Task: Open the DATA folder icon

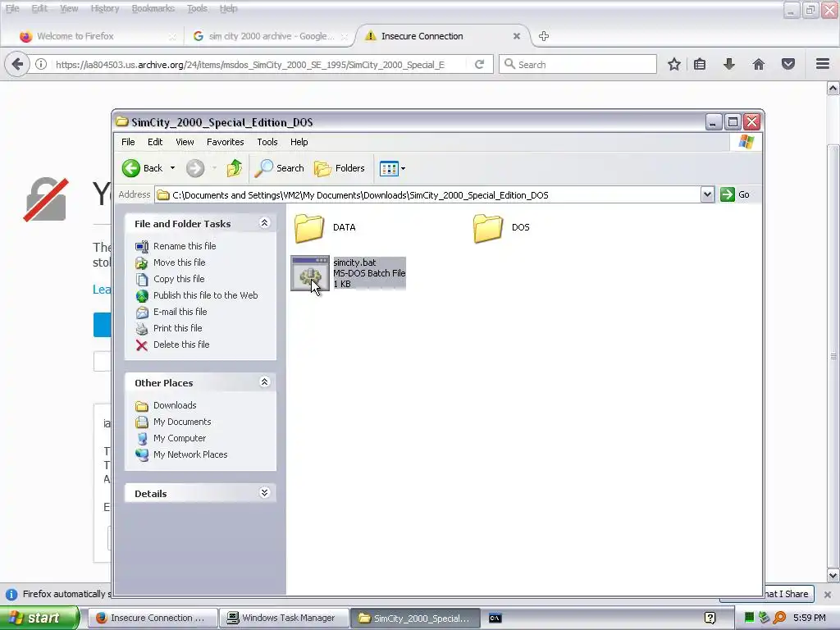Action: coord(309,228)
